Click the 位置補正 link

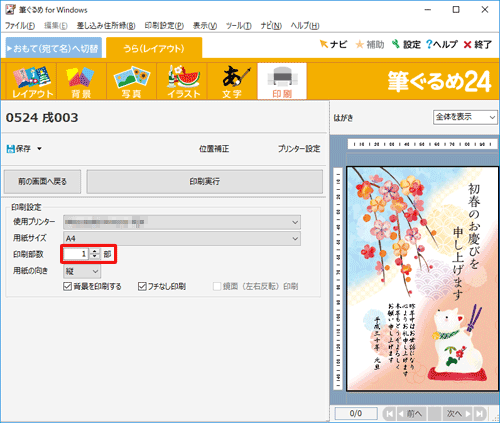(x=214, y=149)
